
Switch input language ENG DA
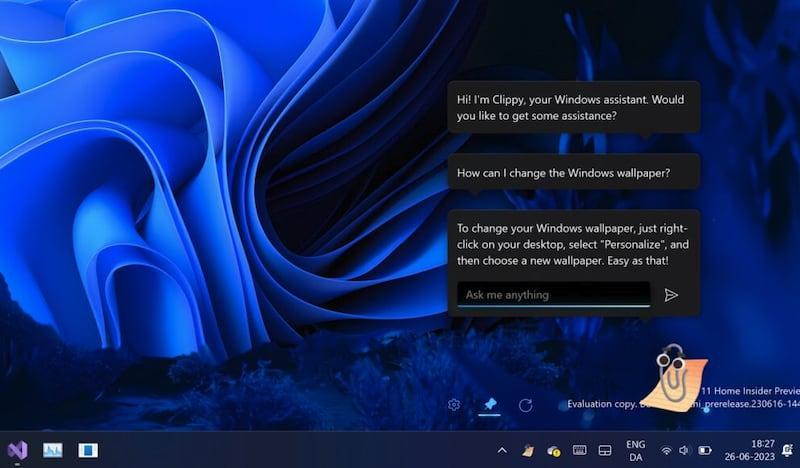pos(636,451)
